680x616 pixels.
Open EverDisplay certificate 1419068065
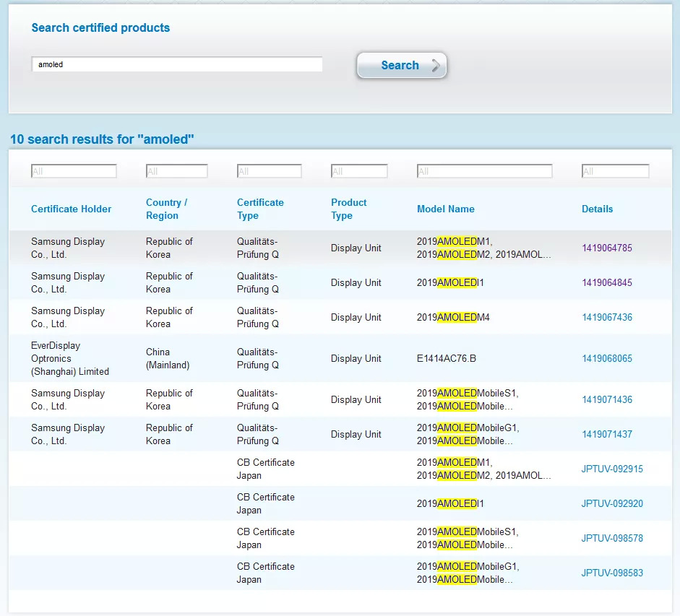click(x=607, y=359)
